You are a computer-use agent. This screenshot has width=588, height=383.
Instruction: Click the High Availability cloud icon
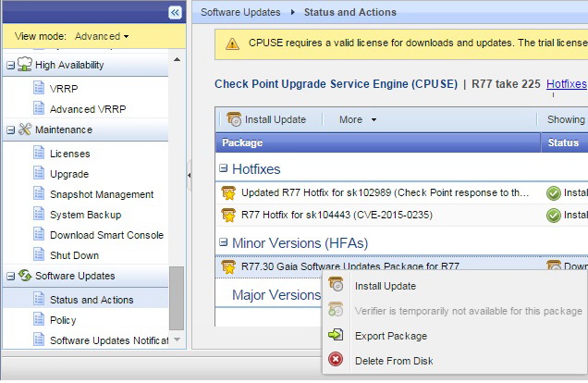point(25,64)
